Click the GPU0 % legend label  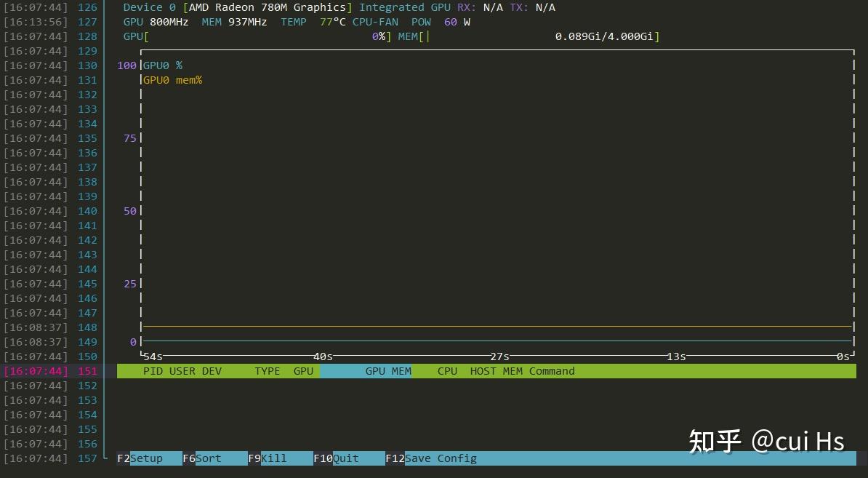(163, 65)
